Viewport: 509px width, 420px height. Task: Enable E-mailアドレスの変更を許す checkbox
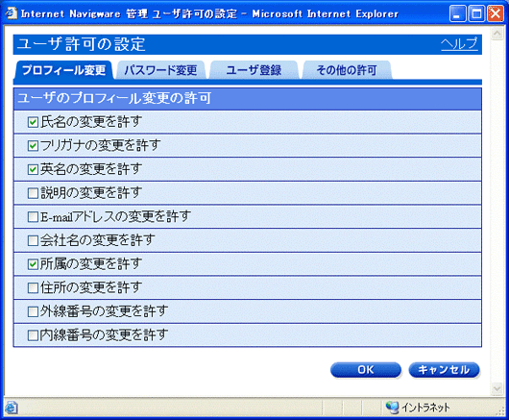33,217
